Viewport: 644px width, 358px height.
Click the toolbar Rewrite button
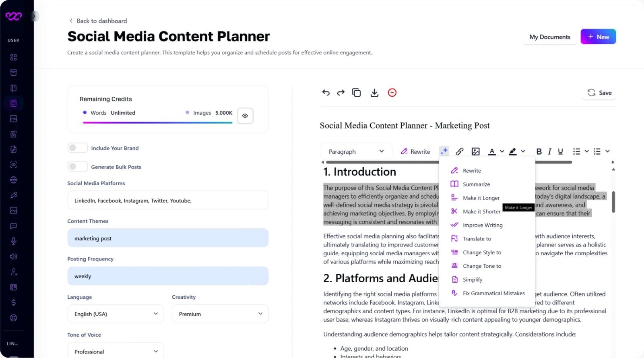pos(415,152)
